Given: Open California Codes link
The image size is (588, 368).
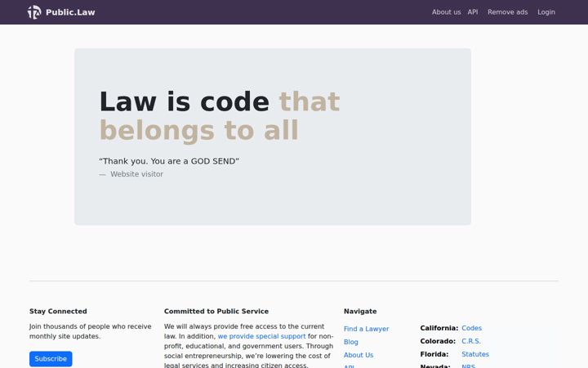Looking at the screenshot, I should pyautogui.click(x=471, y=328).
